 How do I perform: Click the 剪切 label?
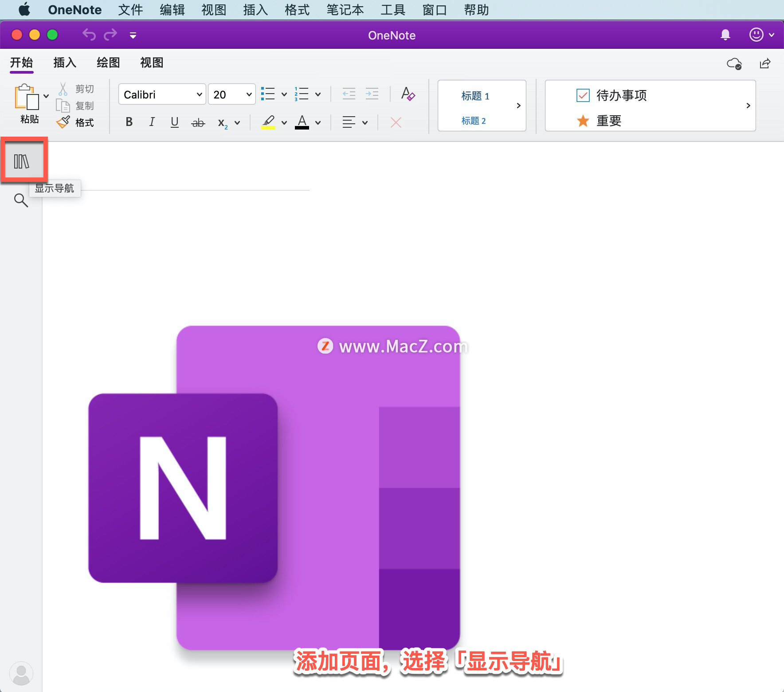click(x=84, y=89)
